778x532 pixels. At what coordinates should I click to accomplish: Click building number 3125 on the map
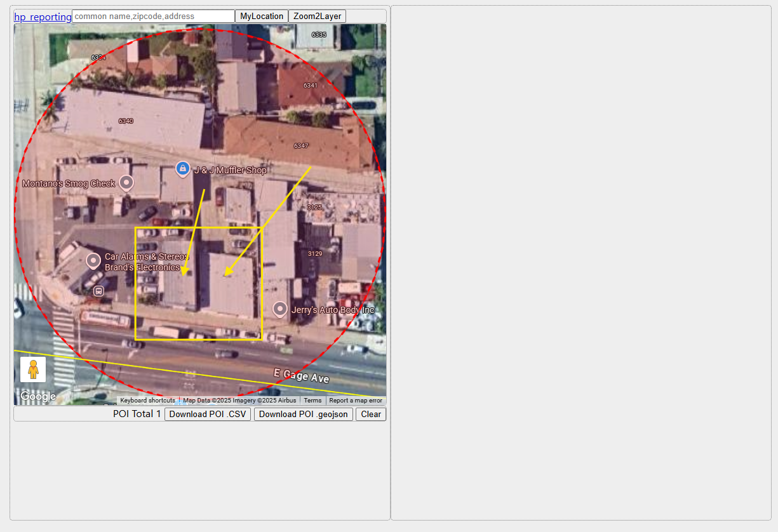314,207
